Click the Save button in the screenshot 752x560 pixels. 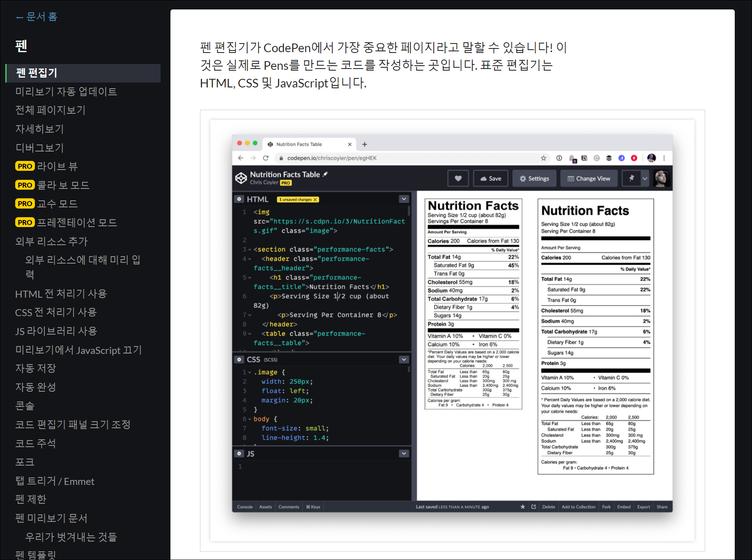click(491, 179)
